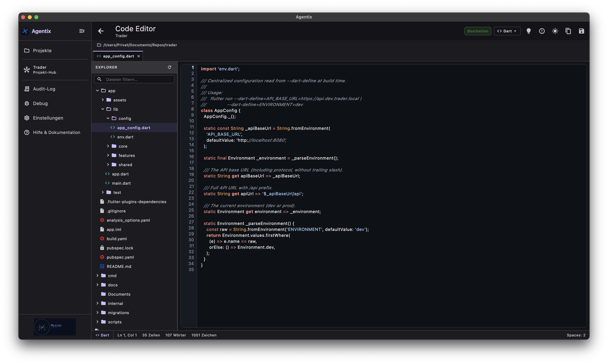Open pubspec.lock file
This screenshot has width=608, height=364.
pyautogui.click(x=134, y=248)
